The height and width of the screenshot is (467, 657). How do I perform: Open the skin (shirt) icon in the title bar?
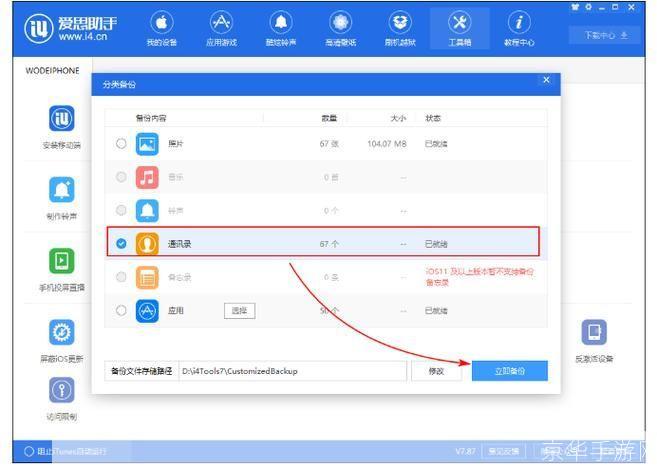click(x=574, y=7)
